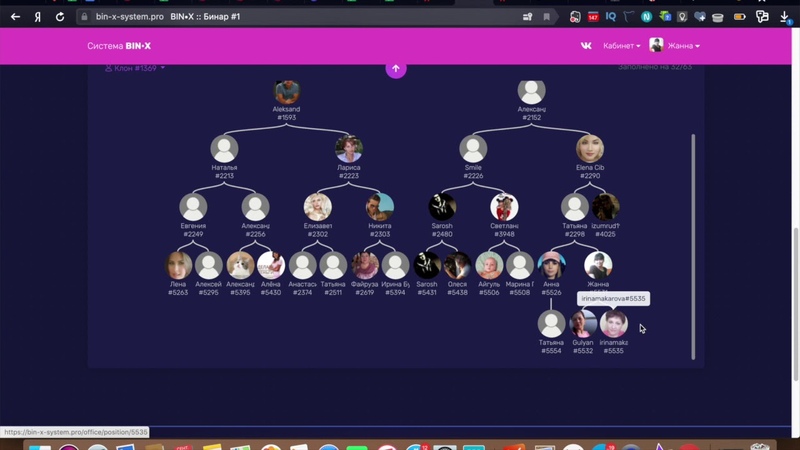Open the VK link icon in header
The image size is (800, 450).
coord(586,45)
